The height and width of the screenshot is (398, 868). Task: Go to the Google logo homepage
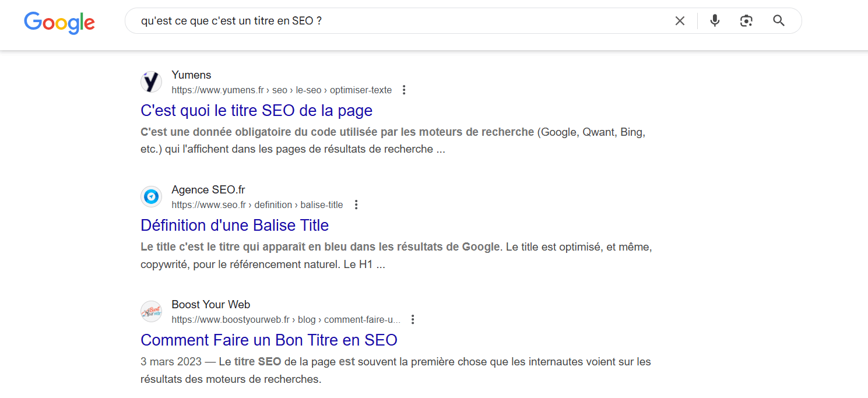pos(59,22)
